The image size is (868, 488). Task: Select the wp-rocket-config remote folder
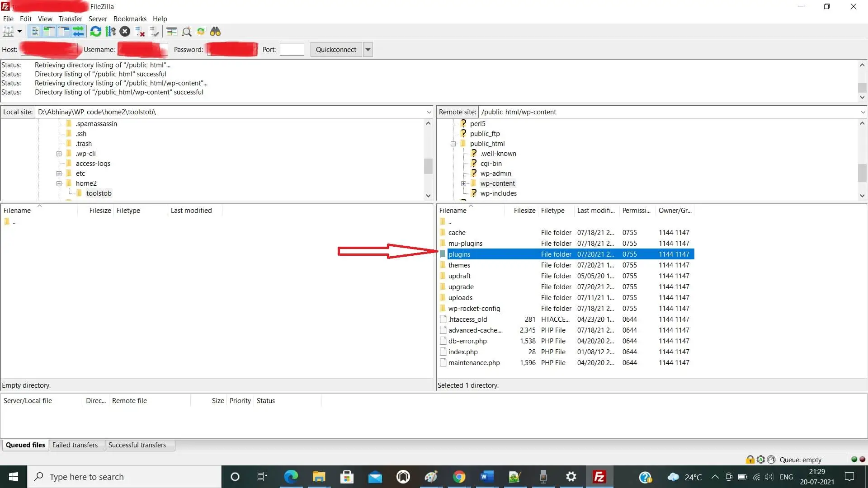point(474,309)
